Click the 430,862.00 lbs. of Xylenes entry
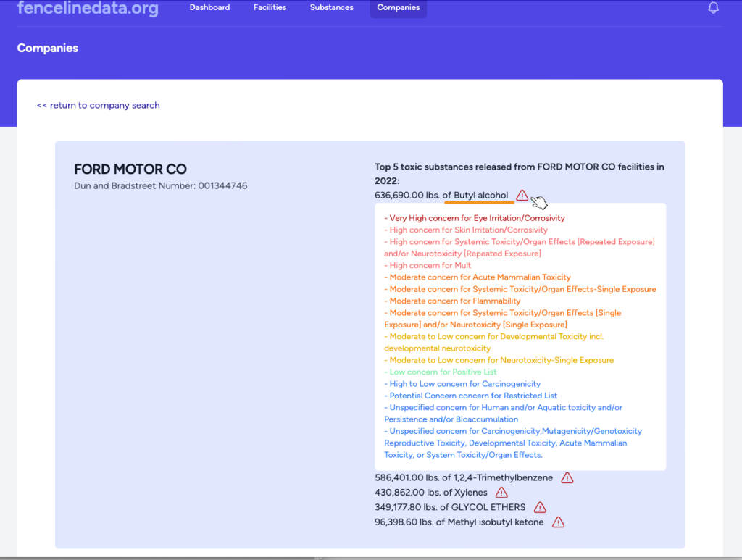 click(x=430, y=493)
